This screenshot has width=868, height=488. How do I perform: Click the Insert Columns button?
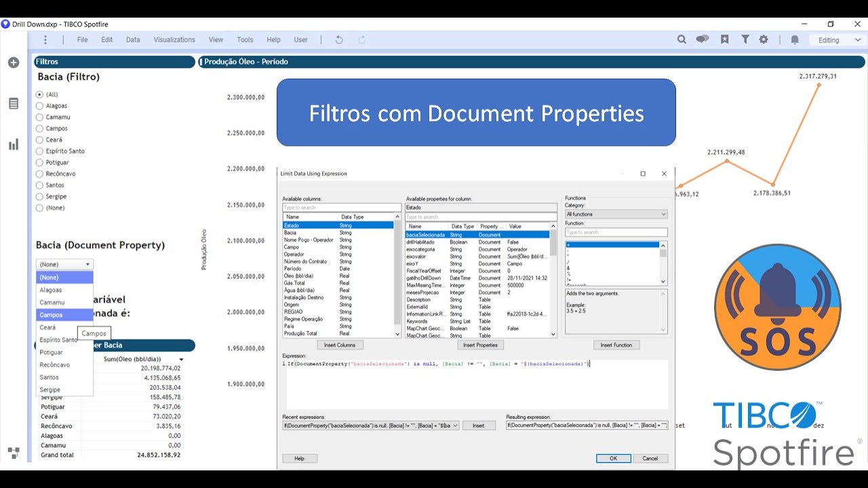pyautogui.click(x=340, y=345)
